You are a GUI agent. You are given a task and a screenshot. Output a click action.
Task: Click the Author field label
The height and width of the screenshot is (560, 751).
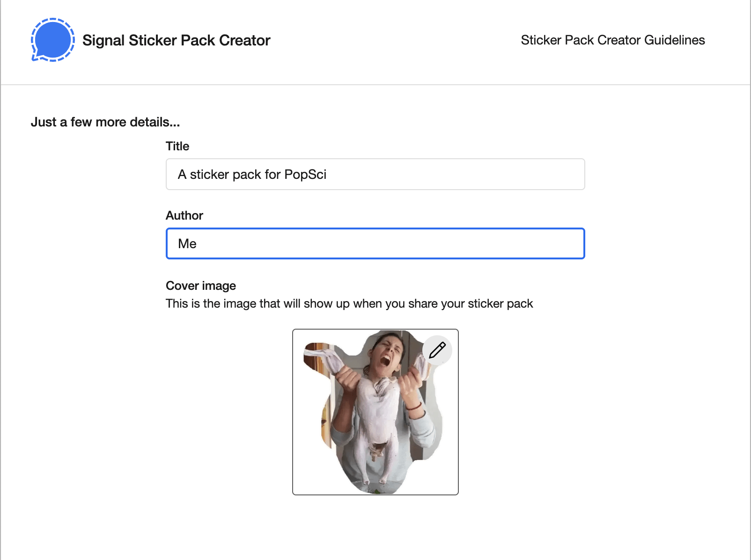[184, 215]
